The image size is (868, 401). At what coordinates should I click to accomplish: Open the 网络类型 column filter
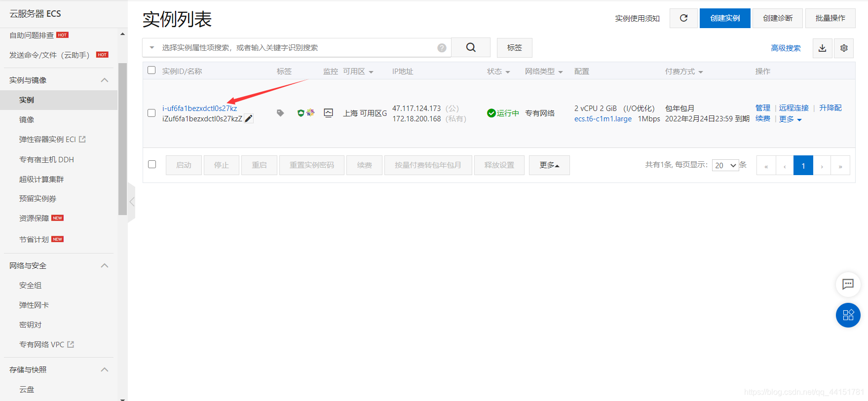click(560, 72)
